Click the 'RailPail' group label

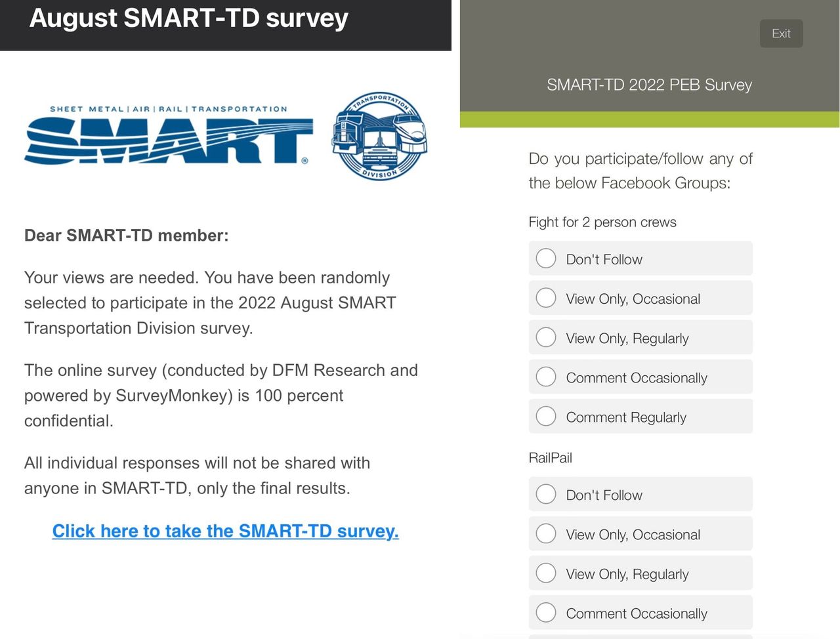tap(551, 458)
